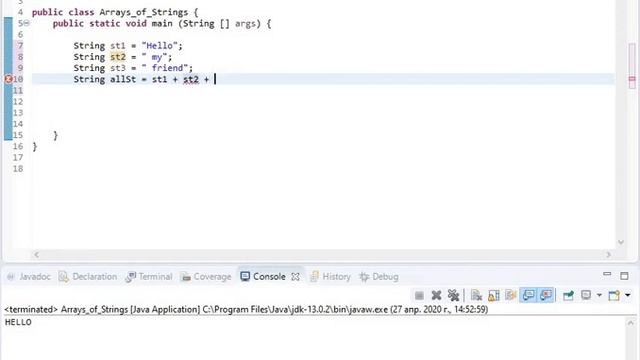
Task: Click the " friend" string literal on line 9
Action: [165, 68]
